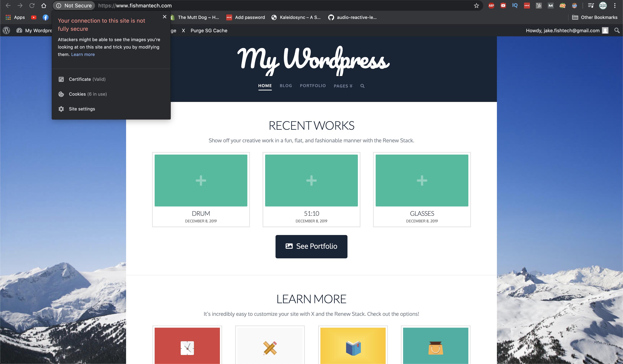Open the orange SQ extension icon
The height and width of the screenshot is (364, 623).
[562, 5]
